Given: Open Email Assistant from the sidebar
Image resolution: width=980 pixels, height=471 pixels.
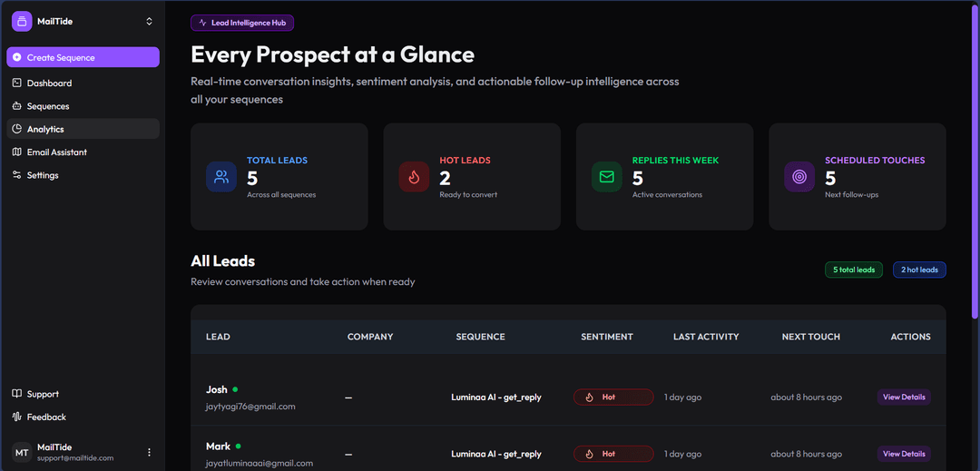Looking at the screenshot, I should pyautogui.click(x=56, y=152).
